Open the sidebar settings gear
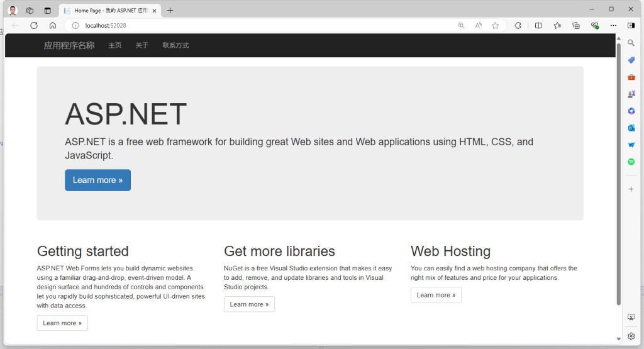 [x=631, y=336]
